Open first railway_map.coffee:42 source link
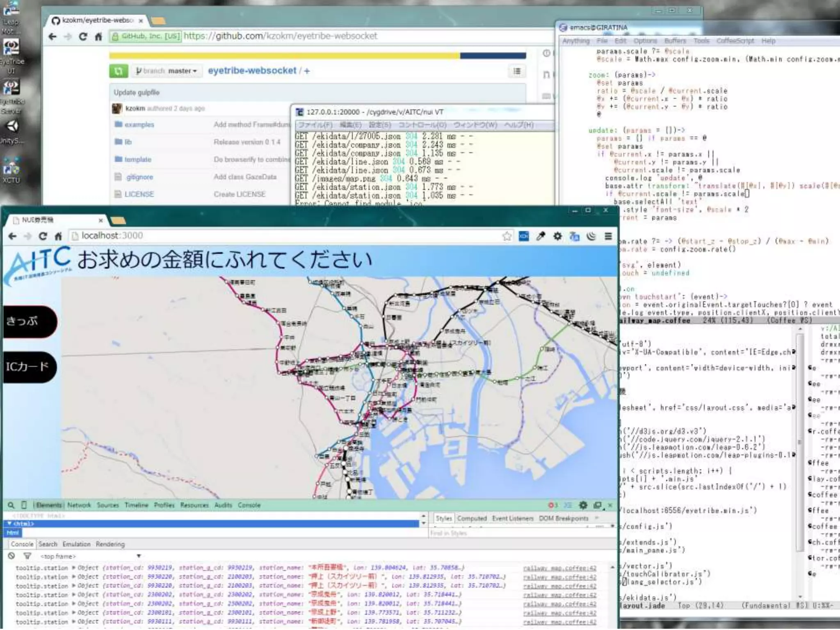Screen dimensions: 840x630 pyautogui.click(x=559, y=568)
